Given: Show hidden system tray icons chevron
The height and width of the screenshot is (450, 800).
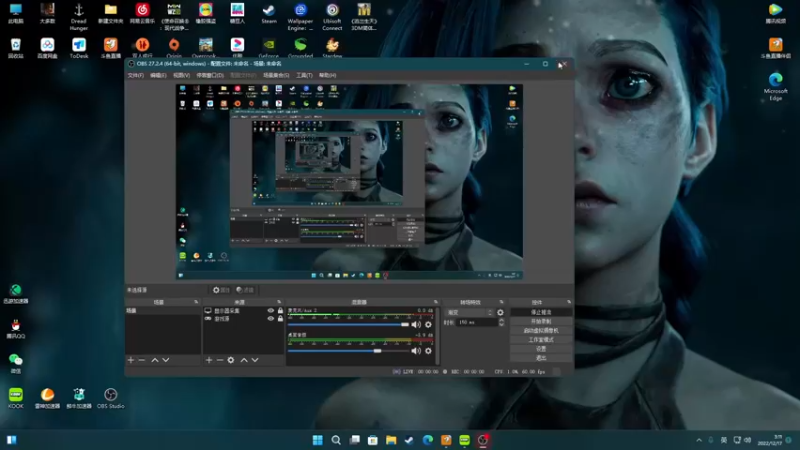Looking at the screenshot, I should click(x=698, y=440).
